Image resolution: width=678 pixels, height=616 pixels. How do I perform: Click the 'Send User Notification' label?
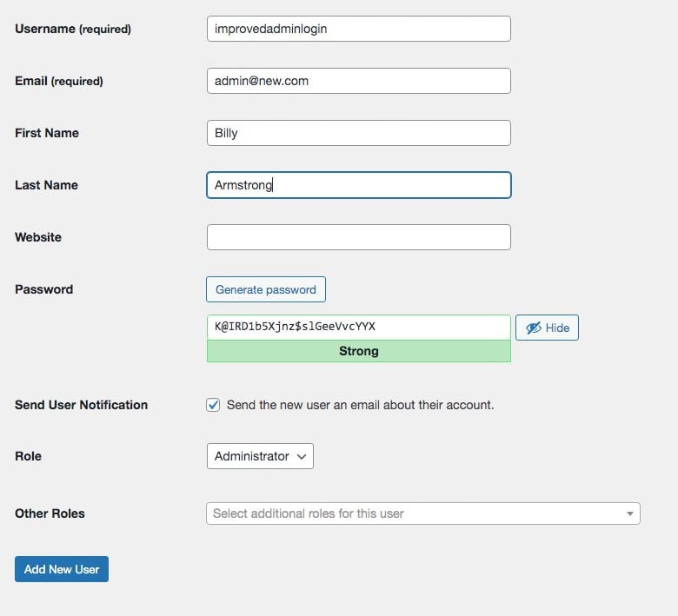pos(82,405)
